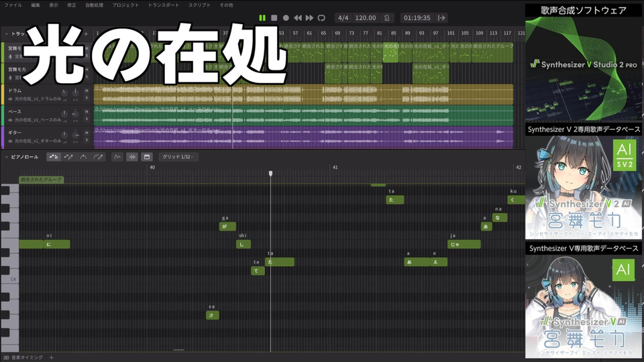
Task: Open the 自動処理 menu
Action: click(94, 5)
